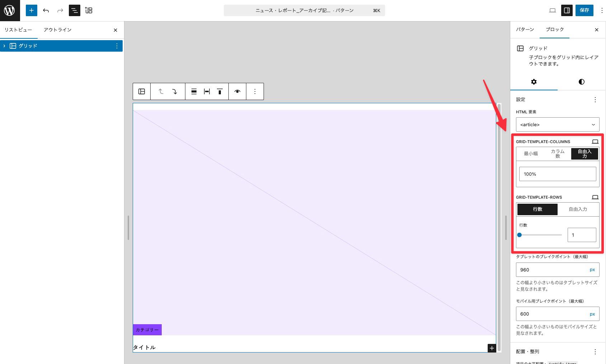Switch to the アウトライン tab
This screenshot has width=606, height=364.
tap(57, 30)
